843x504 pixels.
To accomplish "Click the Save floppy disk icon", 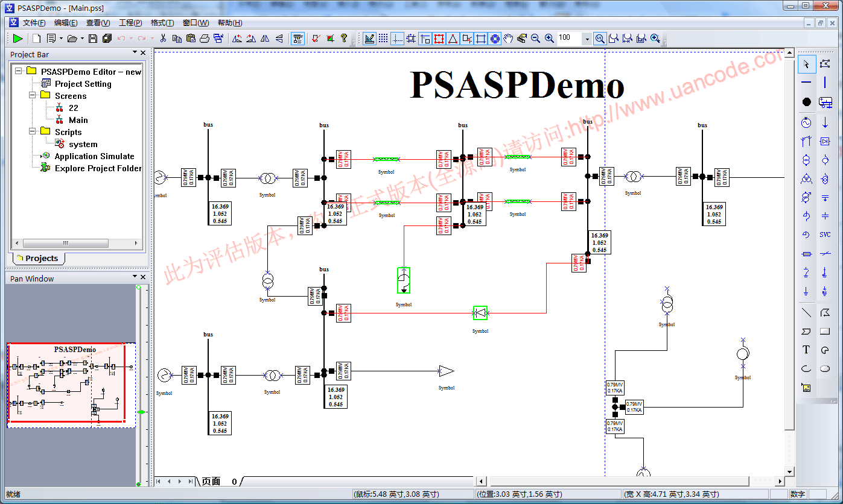I will point(93,39).
